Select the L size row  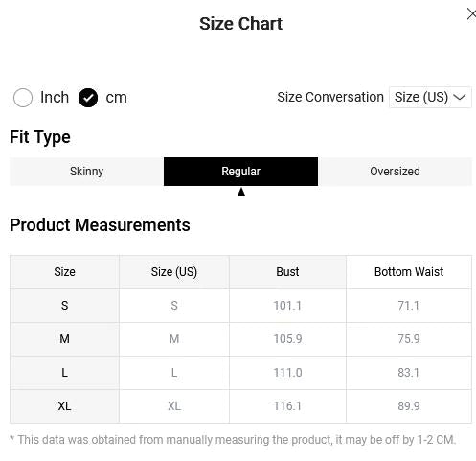click(240, 373)
